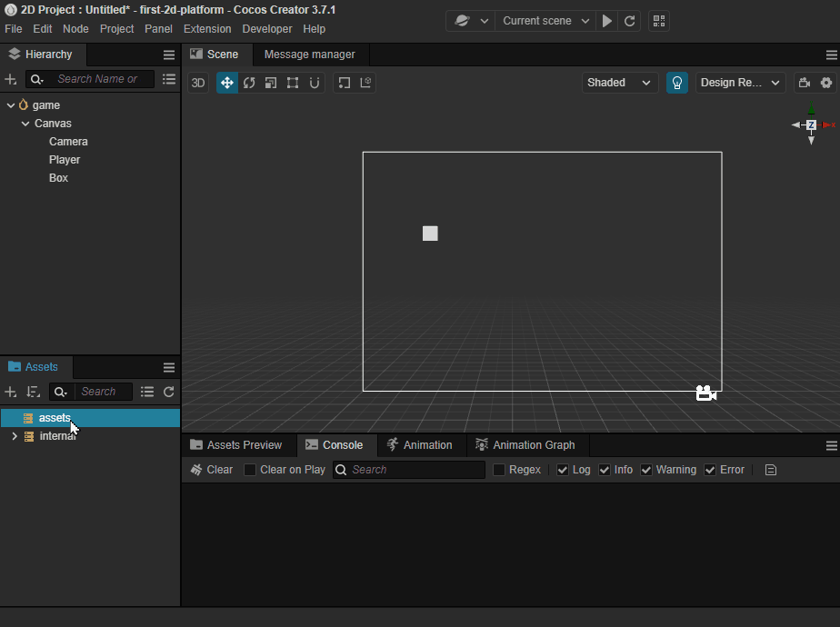
Task: Click the Play preview button
Action: pos(608,21)
